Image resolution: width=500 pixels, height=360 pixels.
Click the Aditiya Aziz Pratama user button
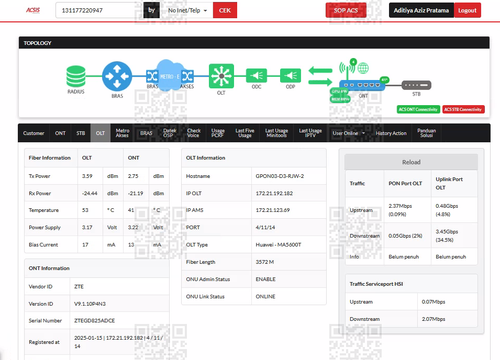(421, 10)
